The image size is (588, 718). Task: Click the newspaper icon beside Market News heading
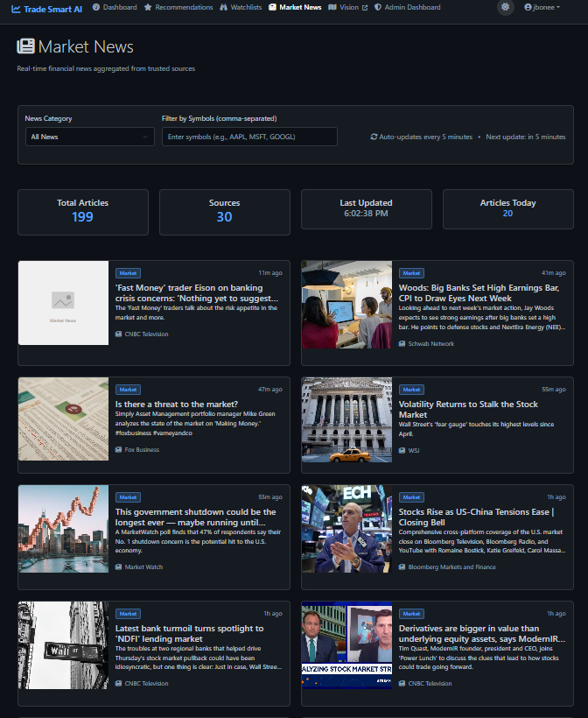pyautogui.click(x=26, y=46)
